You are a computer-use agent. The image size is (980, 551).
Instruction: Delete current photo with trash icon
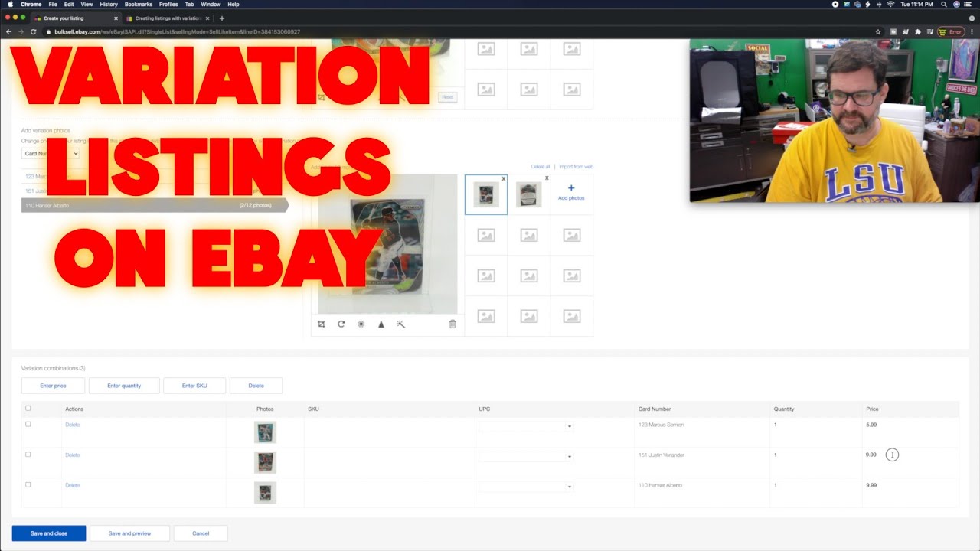point(452,324)
